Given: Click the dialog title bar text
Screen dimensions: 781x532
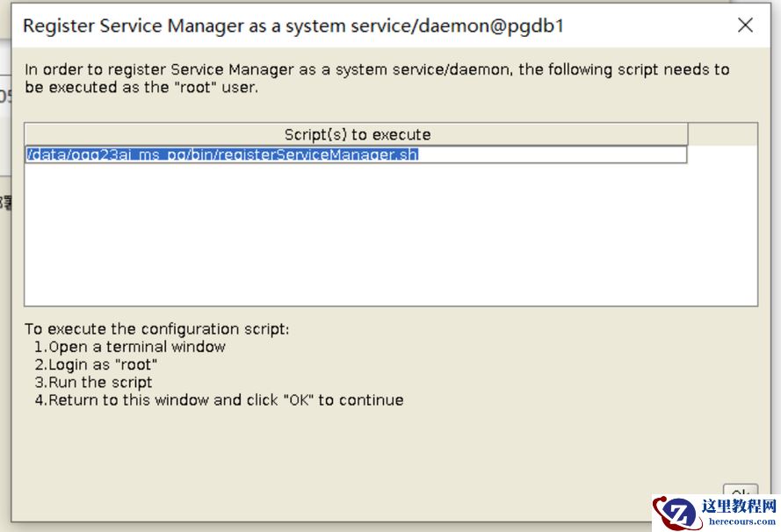Looking at the screenshot, I should [293, 25].
